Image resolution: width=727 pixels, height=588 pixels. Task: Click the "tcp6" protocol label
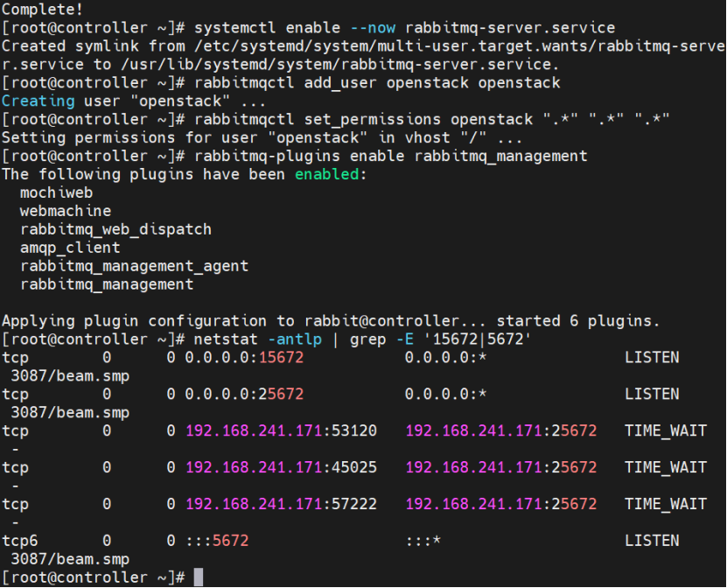click(x=20, y=541)
